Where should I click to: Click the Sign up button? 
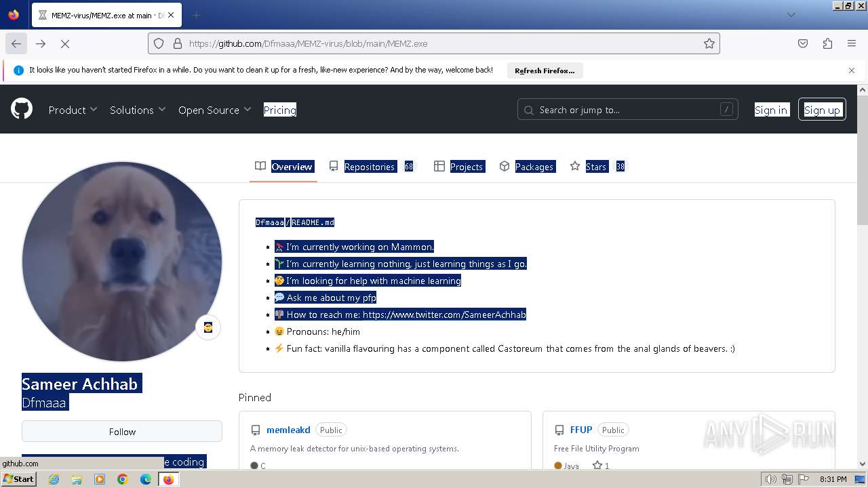[822, 110]
